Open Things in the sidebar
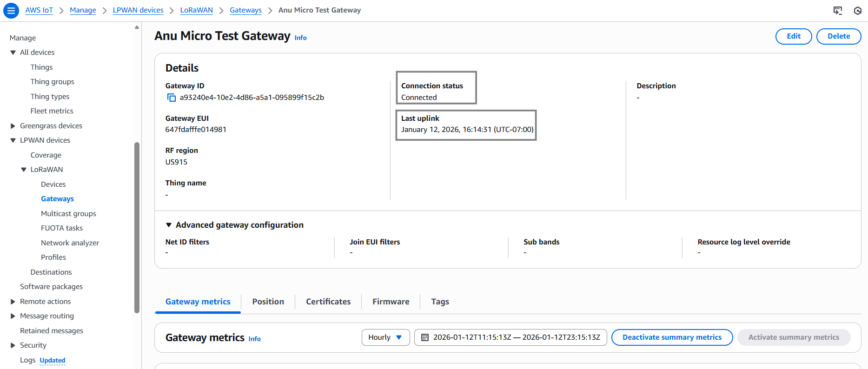 pos(41,67)
